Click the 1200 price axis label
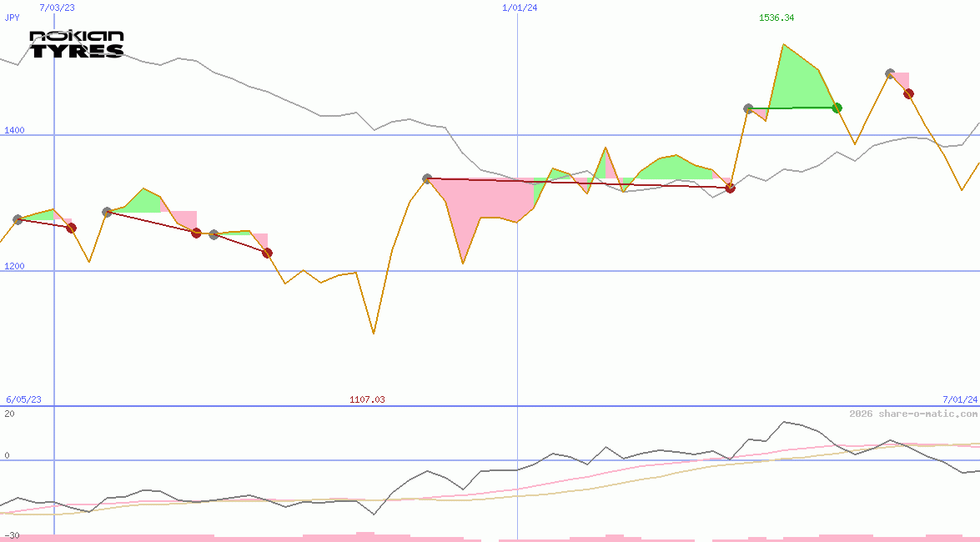This screenshot has height=542, width=980. point(14,266)
